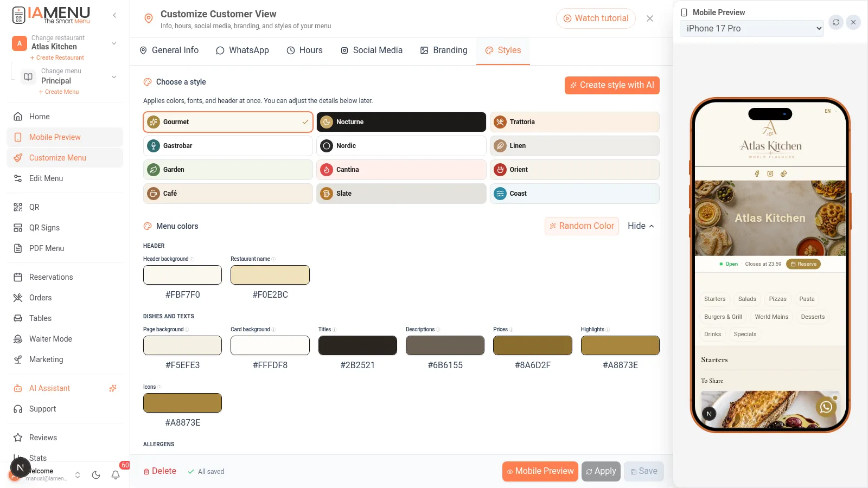868x488 pixels.
Task: Click the dark mode moon icon
Action: click(x=96, y=475)
